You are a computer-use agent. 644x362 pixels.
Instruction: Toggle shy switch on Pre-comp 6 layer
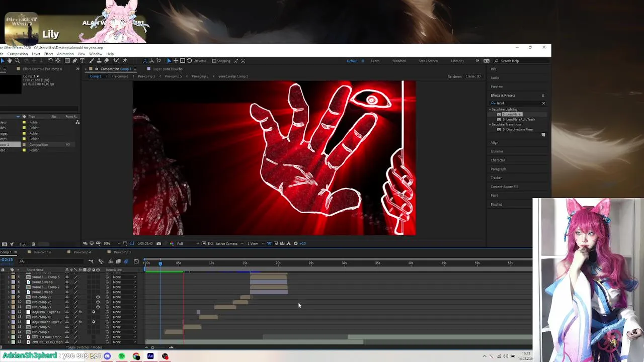coord(67,327)
